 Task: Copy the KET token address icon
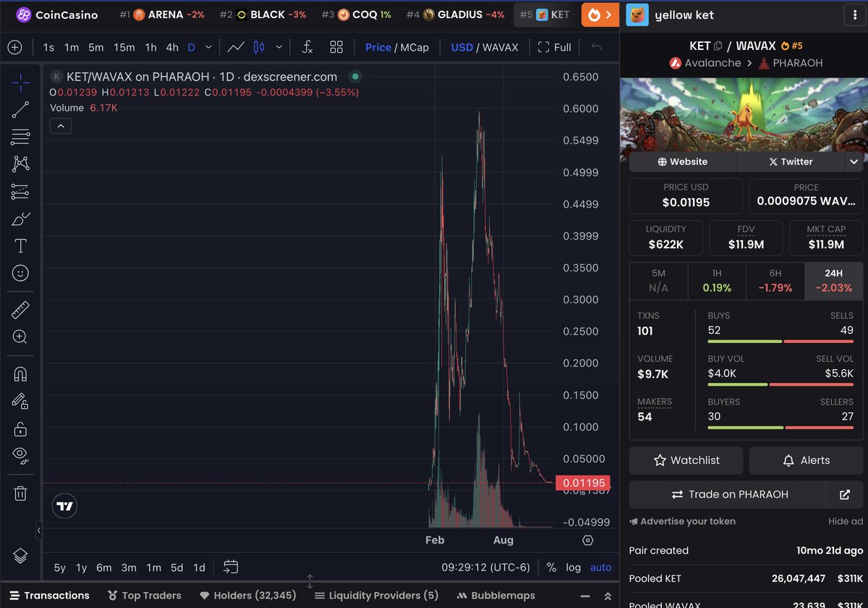point(718,46)
